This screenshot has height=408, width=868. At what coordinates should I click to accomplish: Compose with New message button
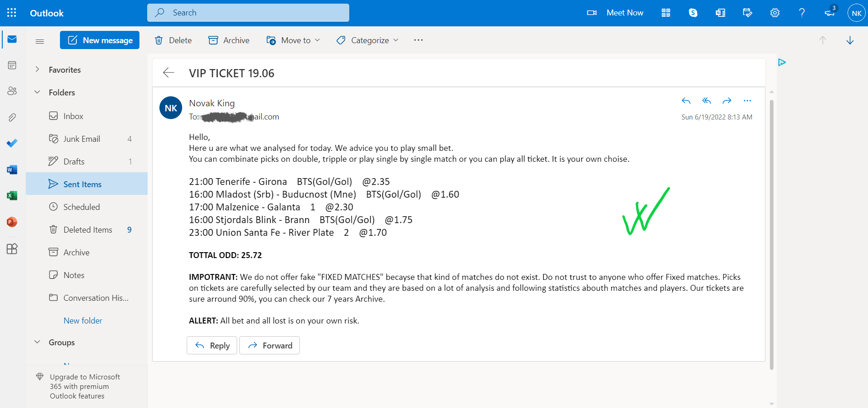99,40
